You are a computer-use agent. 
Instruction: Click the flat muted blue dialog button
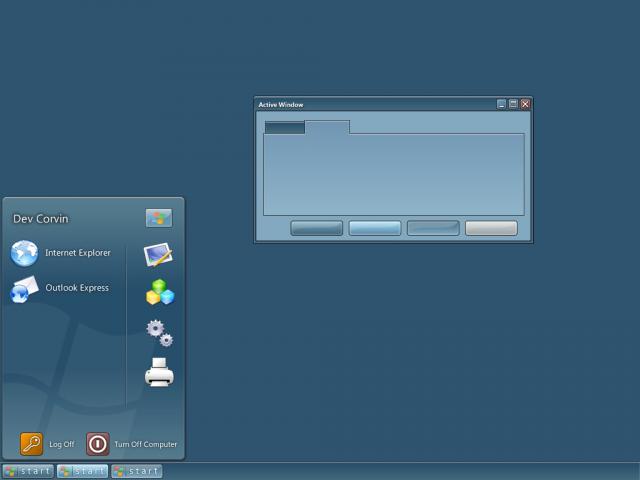433,228
